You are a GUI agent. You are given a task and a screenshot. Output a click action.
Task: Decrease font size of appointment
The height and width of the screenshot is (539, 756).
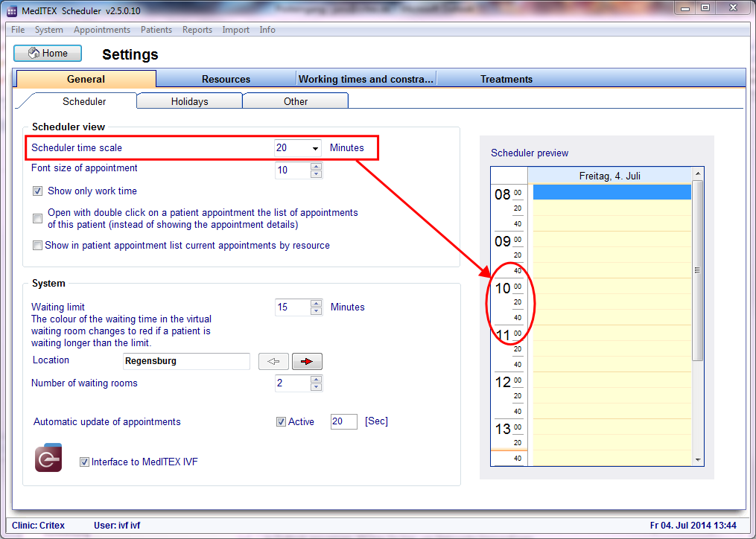pos(317,174)
